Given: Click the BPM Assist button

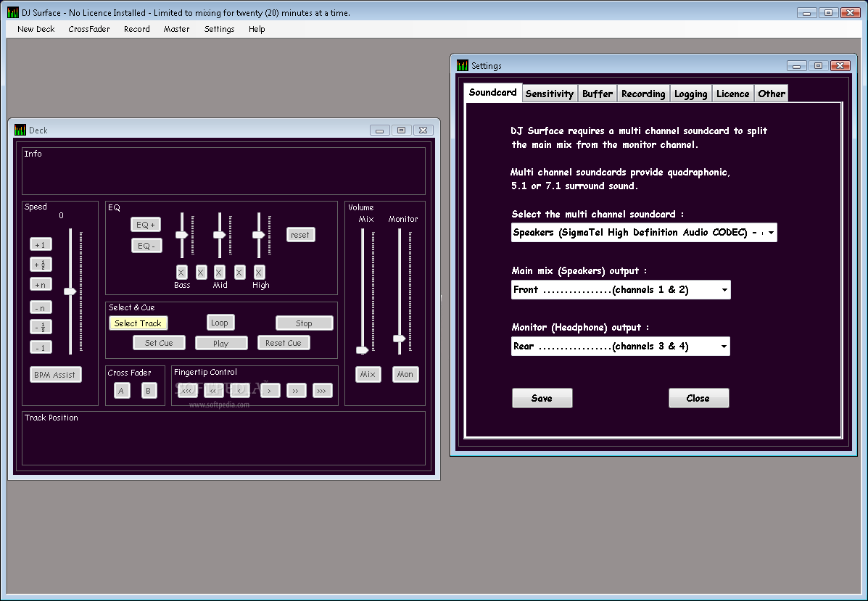Looking at the screenshot, I should point(55,375).
